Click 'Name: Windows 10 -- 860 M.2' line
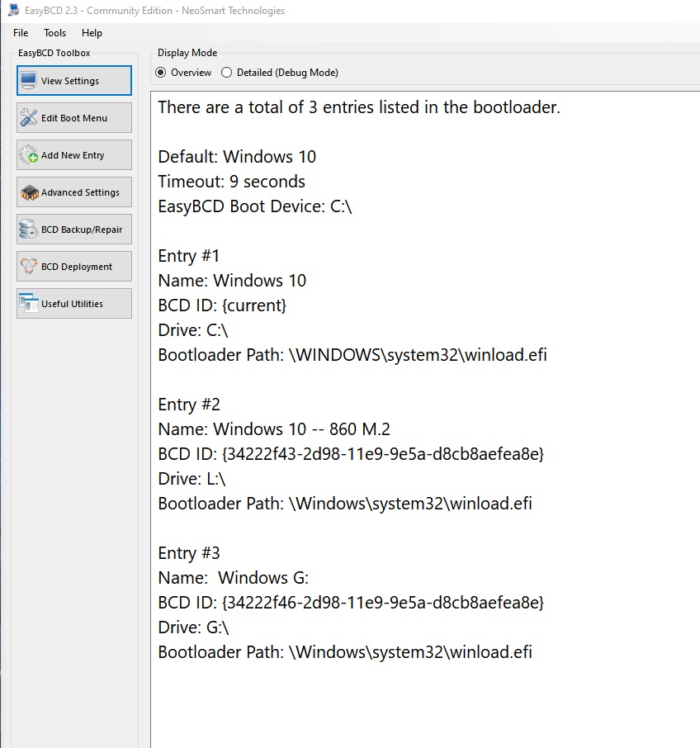700x748 pixels. click(x=274, y=428)
